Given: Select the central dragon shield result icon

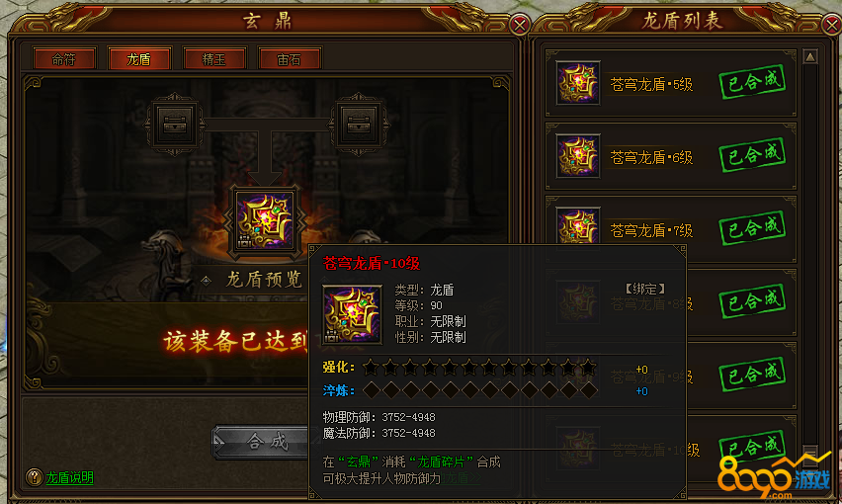Looking at the screenshot, I should click(265, 221).
